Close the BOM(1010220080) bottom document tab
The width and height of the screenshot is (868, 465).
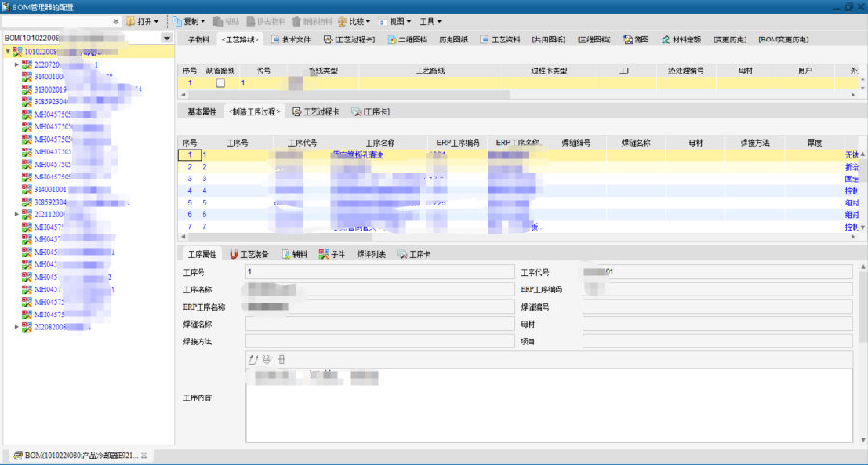tap(144, 455)
